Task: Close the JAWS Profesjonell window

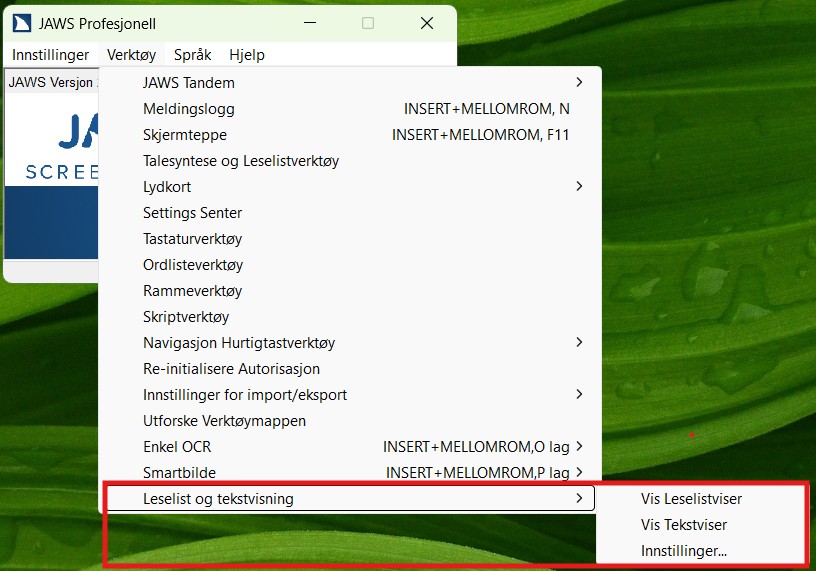Action: pos(427,23)
